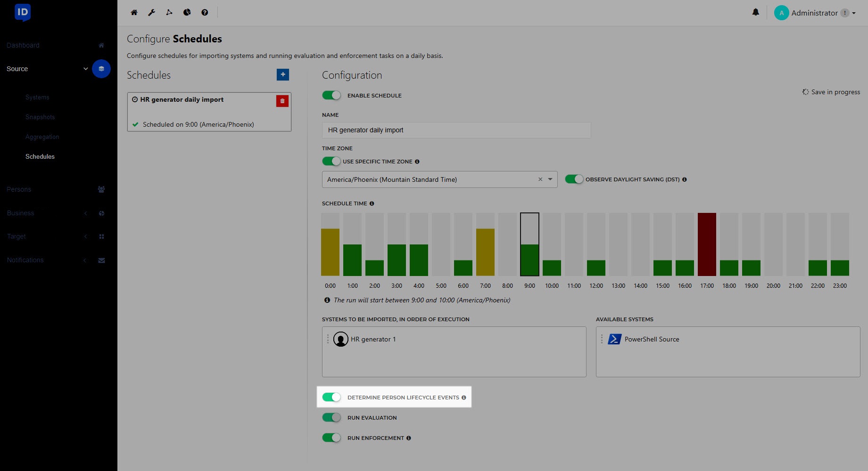Select the 17:00 red schedule bar
This screenshot has height=471, width=868.
point(707,244)
